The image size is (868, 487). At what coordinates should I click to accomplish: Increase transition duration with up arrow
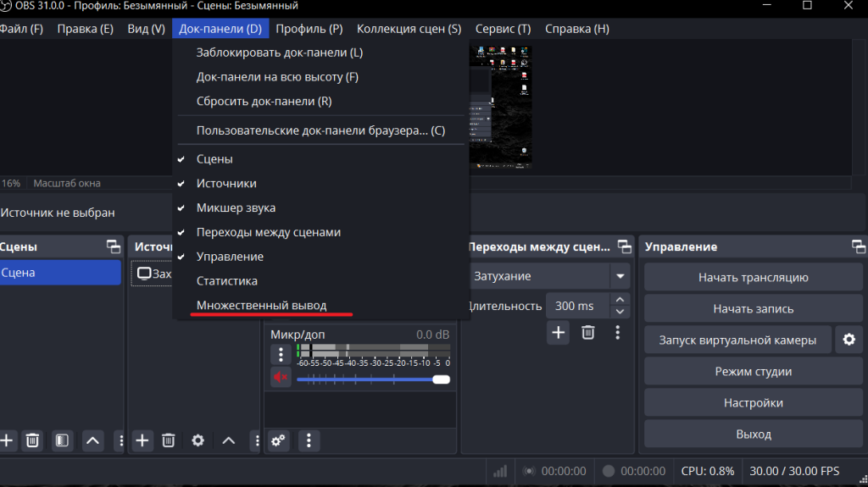[x=620, y=300]
